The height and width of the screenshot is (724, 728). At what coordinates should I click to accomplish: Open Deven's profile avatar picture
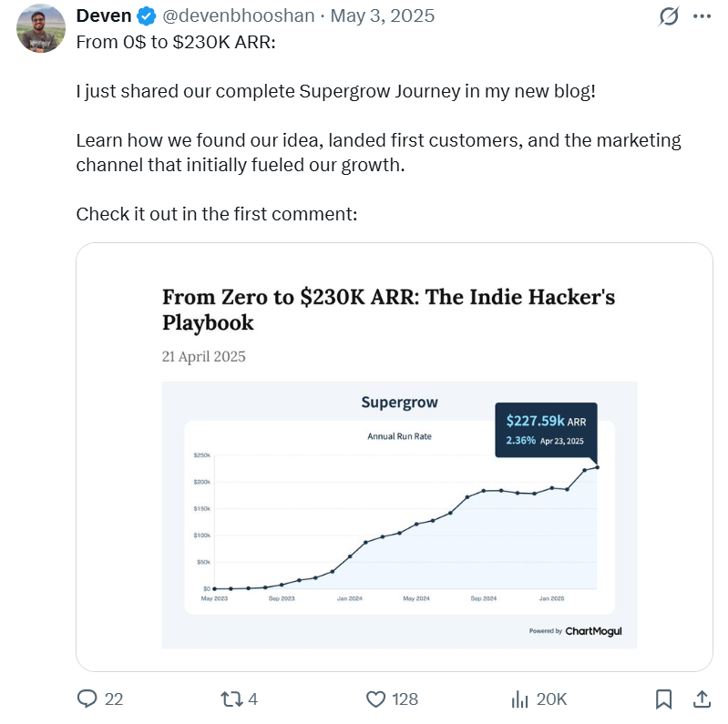coord(41,28)
